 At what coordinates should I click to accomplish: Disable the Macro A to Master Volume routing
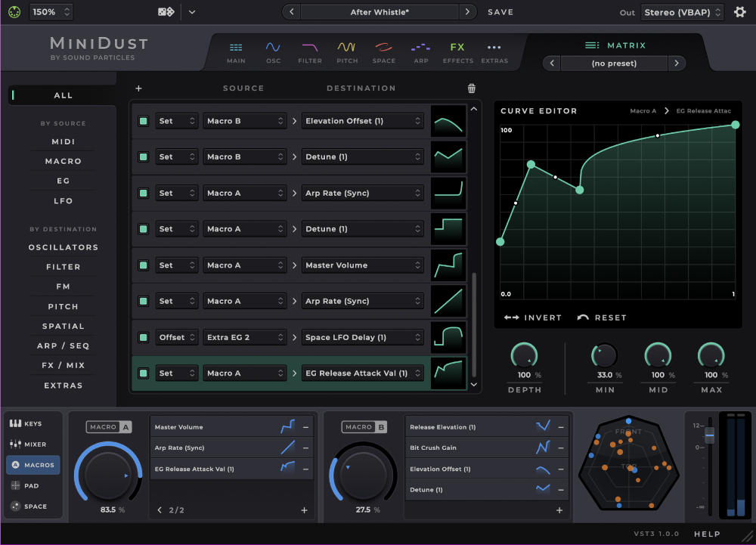tap(143, 265)
